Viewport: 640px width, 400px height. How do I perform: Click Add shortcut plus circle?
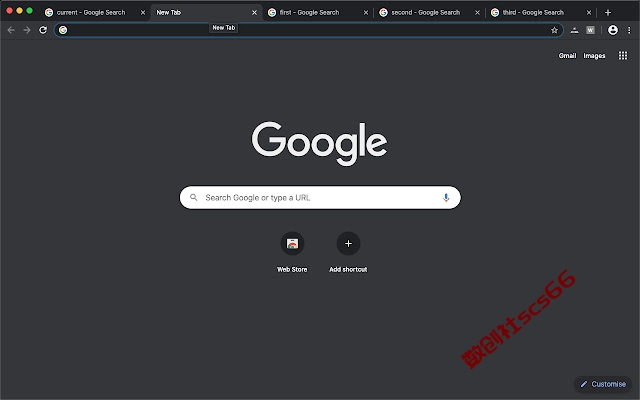pos(348,244)
